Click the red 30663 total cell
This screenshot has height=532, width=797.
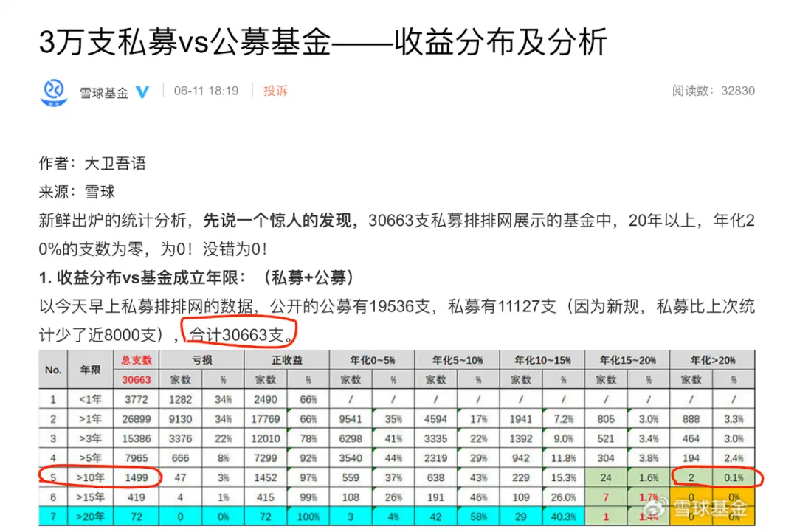click(137, 380)
